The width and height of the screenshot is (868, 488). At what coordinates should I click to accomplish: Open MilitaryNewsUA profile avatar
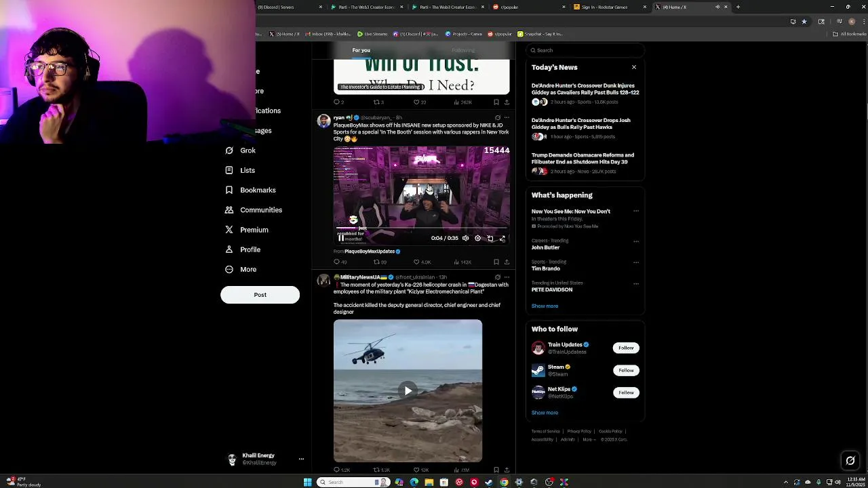pyautogui.click(x=323, y=281)
